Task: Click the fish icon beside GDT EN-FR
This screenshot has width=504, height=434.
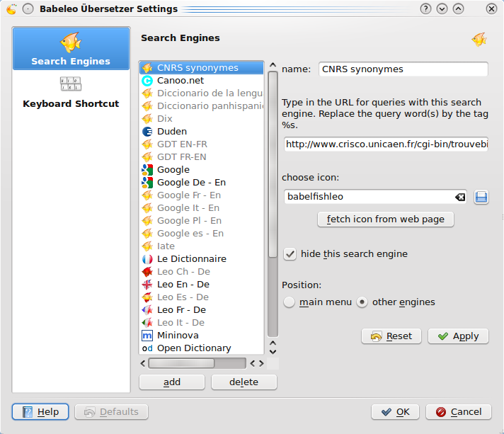Action: click(x=147, y=144)
